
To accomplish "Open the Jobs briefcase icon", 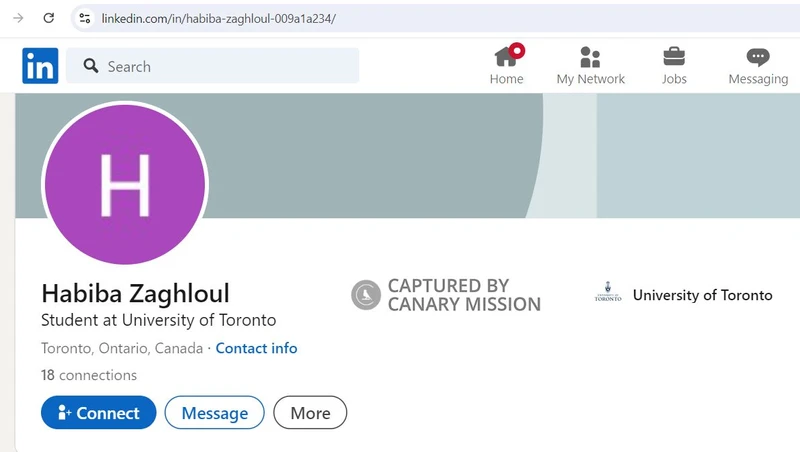I will (674, 57).
